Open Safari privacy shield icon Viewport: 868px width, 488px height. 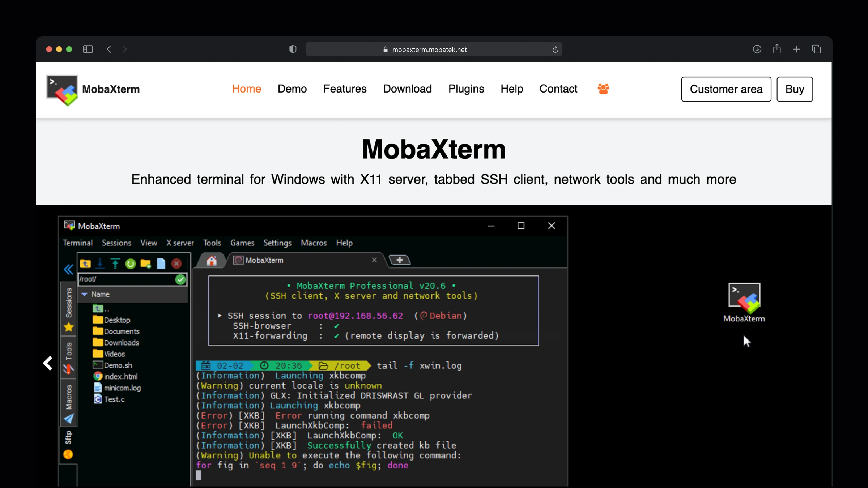coord(293,49)
